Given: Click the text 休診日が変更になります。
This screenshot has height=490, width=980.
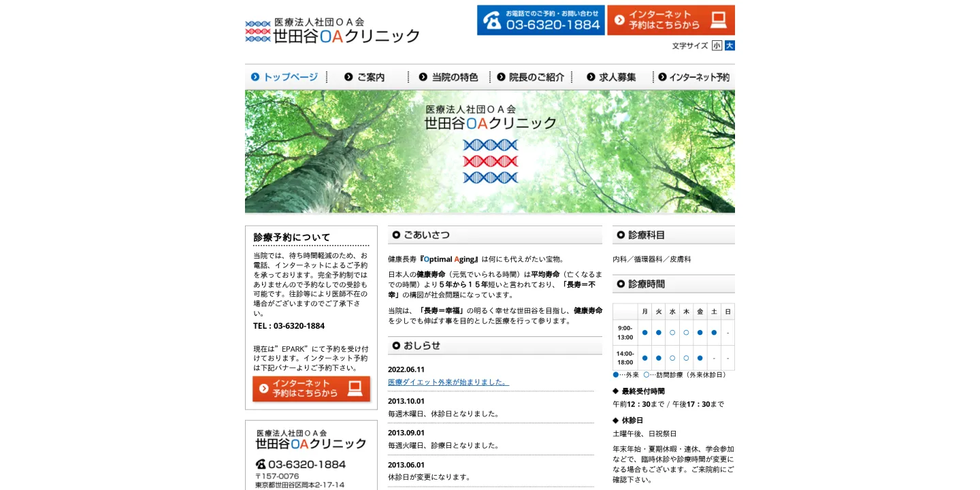Looking at the screenshot, I should pos(429,477).
